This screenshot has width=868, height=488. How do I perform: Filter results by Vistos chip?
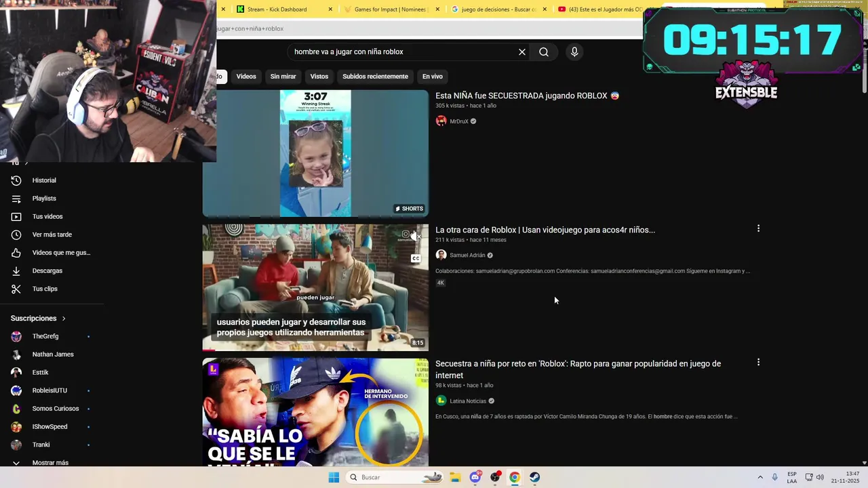pyautogui.click(x=319, y=77)
